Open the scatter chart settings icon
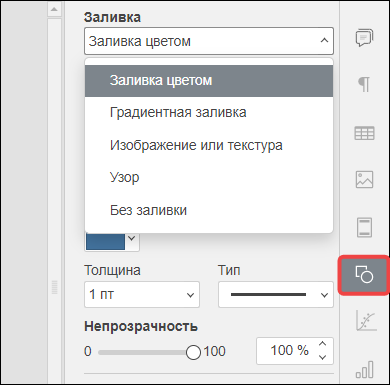 366,321
